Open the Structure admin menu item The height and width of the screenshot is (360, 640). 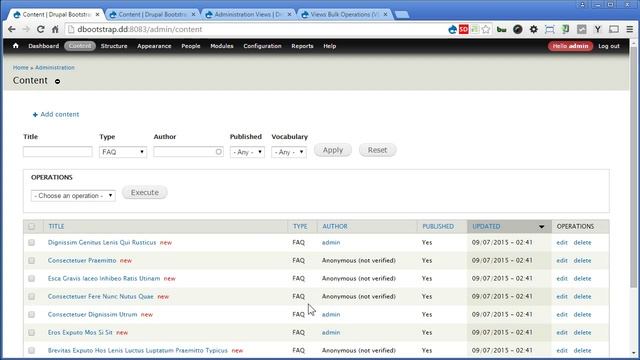coord(114,46)
